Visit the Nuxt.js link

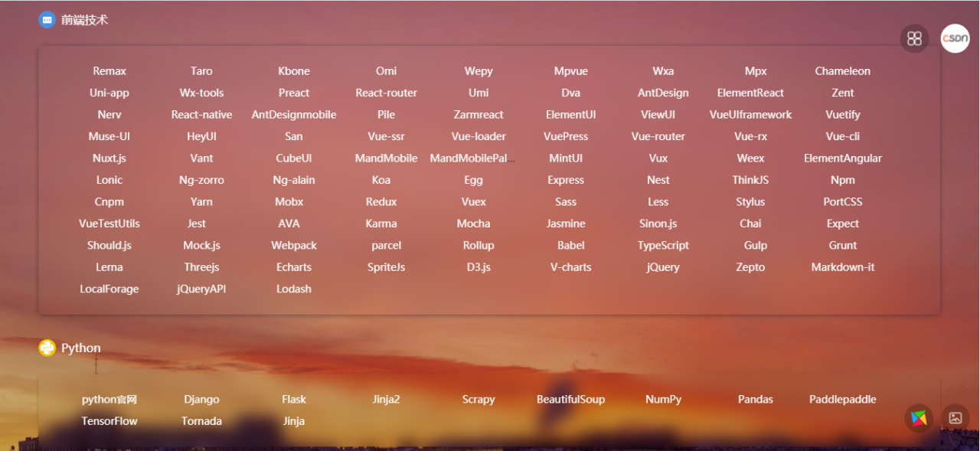[109, 159]
